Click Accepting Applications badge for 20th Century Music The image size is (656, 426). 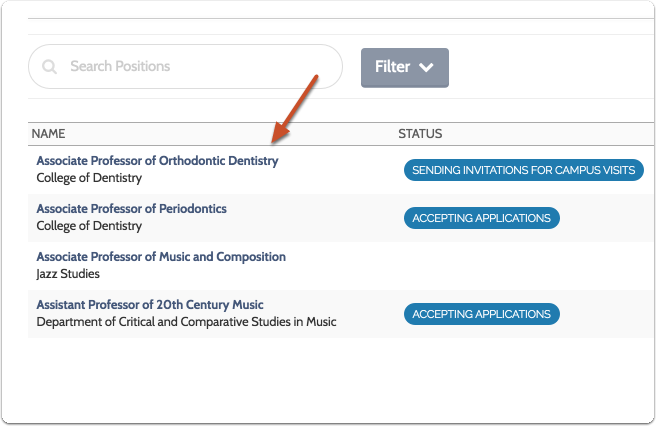pyautogui.click(x=481, y=314)
